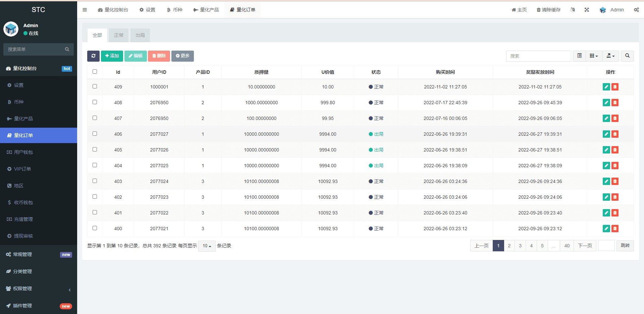Image resolution: width=644 pixels, height=314 pixels.
Task: Click the green 添加 button
Action: (112, 56)
